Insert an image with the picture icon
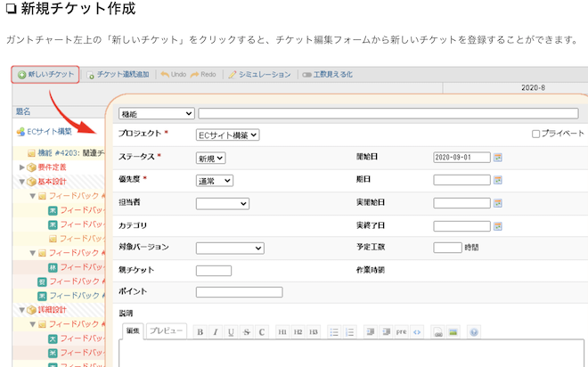This screenshot has width=588, height=367. pyautogui.click(x=453, y=332)
